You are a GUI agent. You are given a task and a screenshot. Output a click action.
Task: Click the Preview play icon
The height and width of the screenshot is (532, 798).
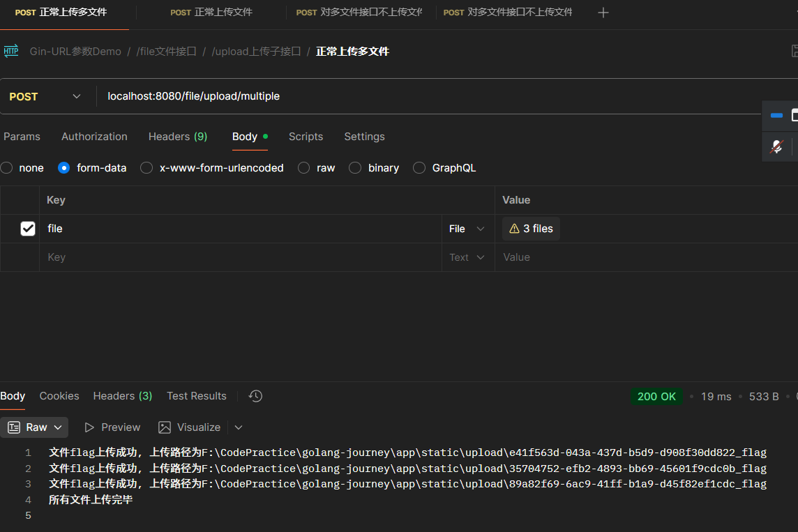89,427
